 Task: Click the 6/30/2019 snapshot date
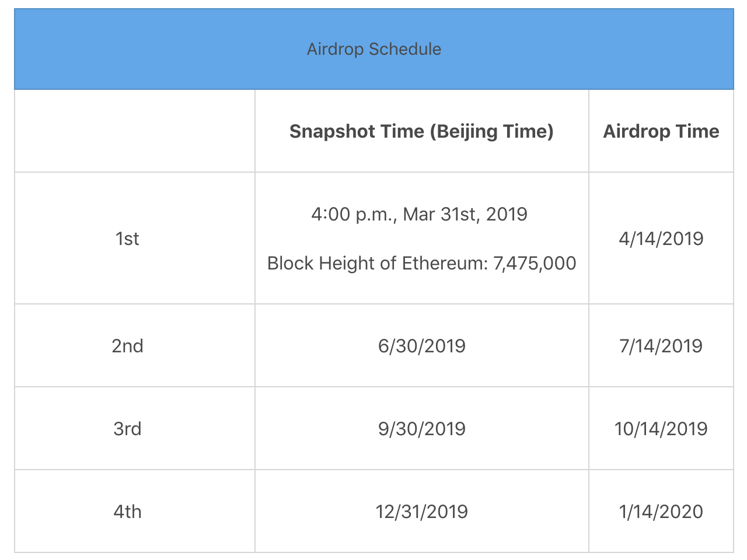(x=421, y=346)
